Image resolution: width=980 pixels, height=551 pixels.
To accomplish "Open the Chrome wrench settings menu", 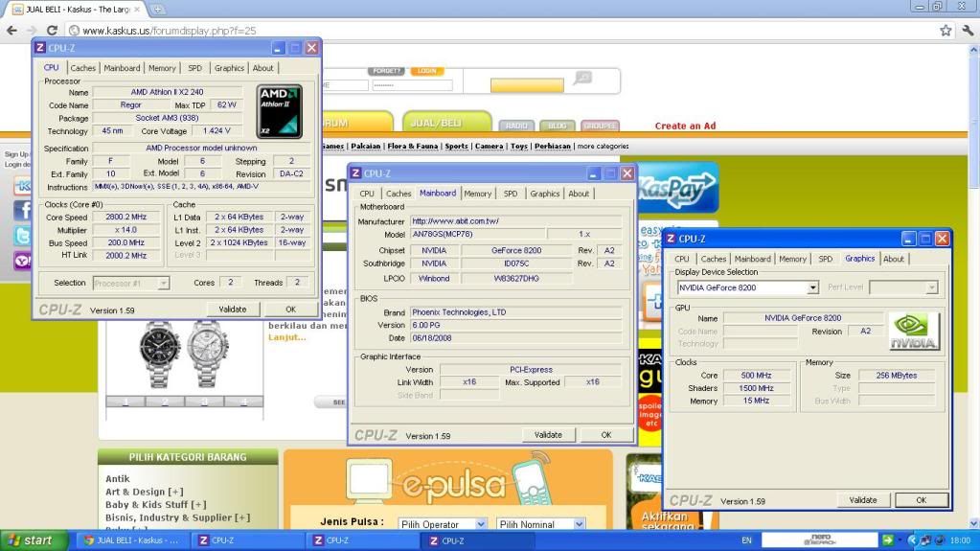I will (x=968, y=30).
